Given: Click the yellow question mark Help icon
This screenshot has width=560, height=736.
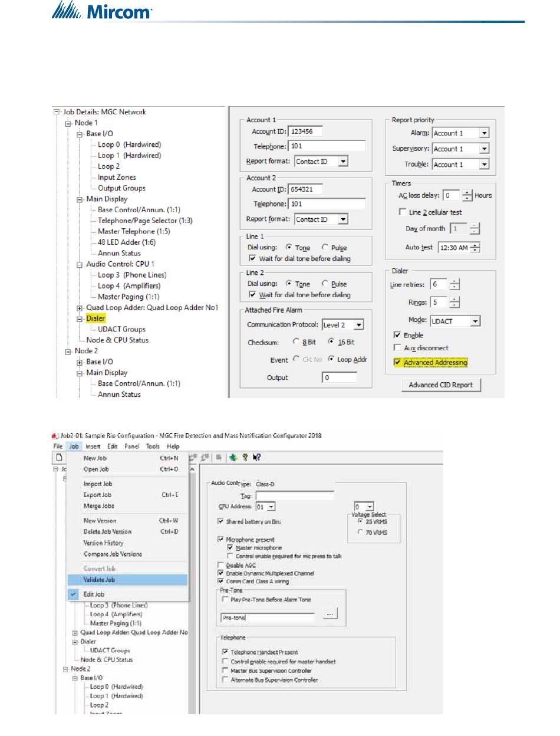Looking at the screenshot, I should pyautogui.click(x=245, y=457).
